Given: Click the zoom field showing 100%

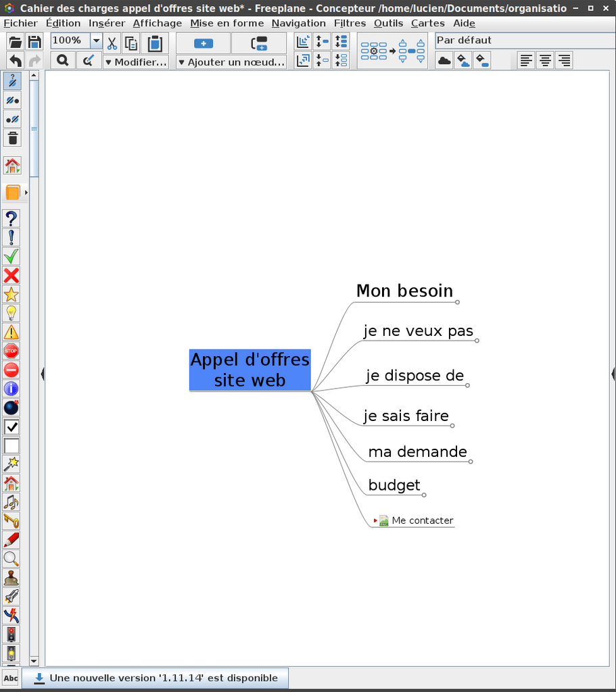Looking at the screenshot, I should (70, 41).
